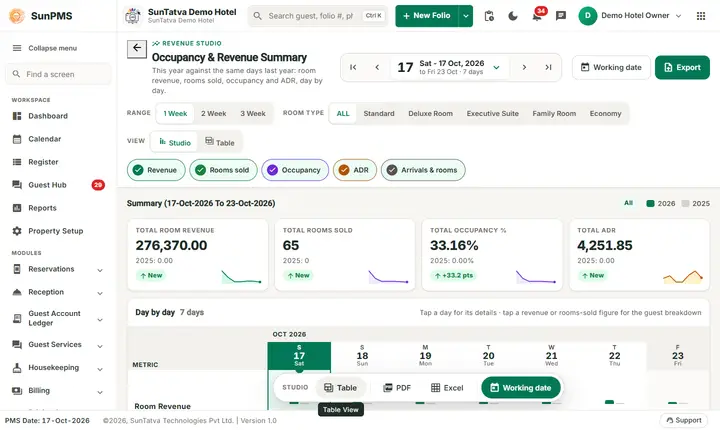Filter by Standard room type
This screenshot has width=720, height=430.
[379, 113]
